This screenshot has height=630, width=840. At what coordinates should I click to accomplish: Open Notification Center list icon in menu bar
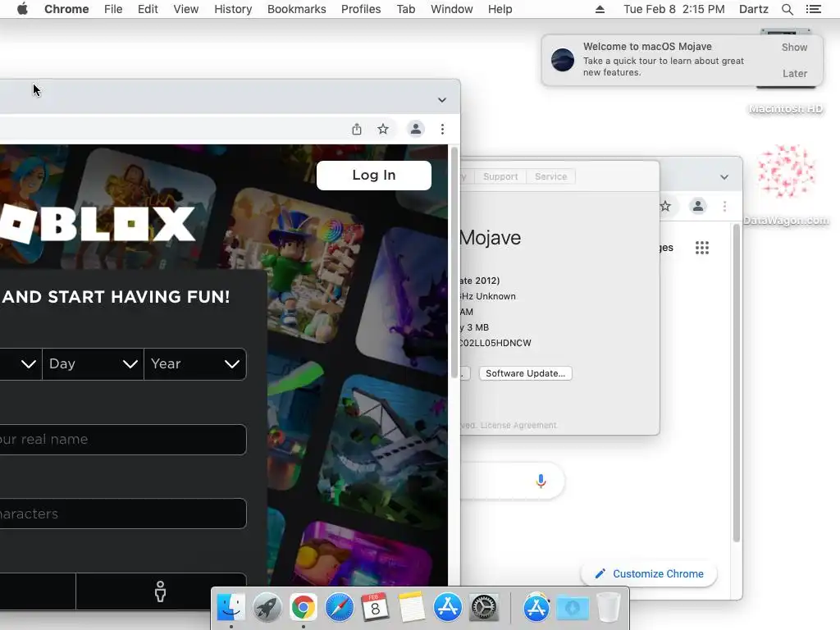[x=813, y=9]
